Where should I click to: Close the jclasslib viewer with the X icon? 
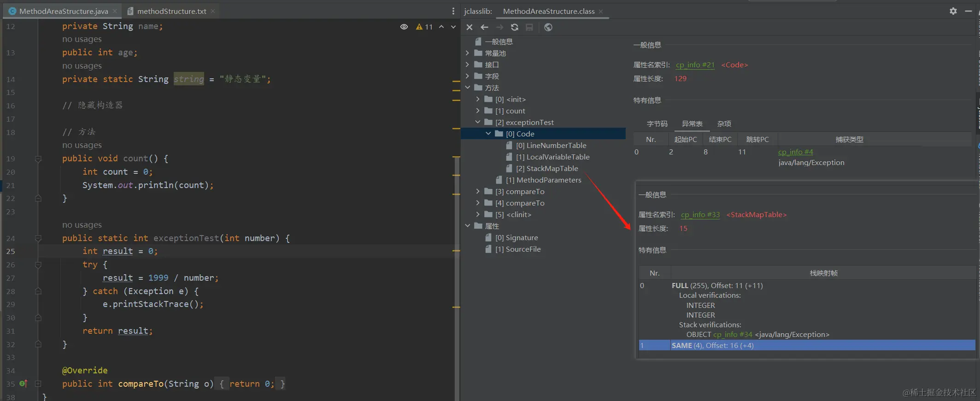[x=469, y=27]
